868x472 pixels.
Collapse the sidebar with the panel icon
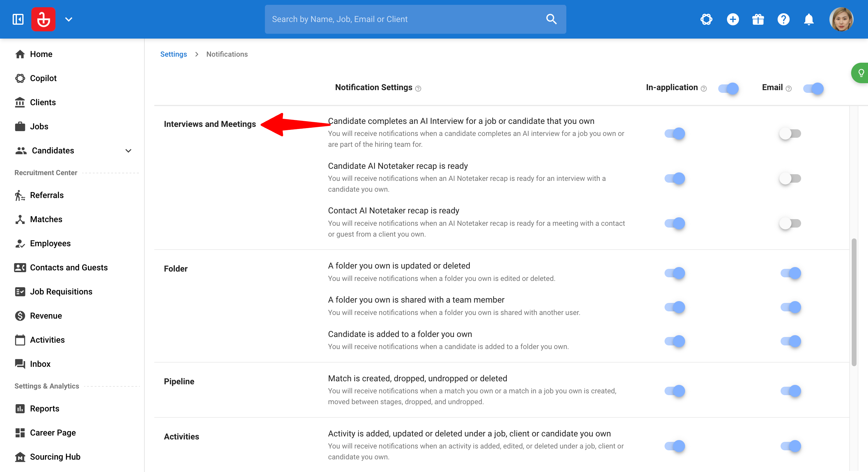click(18, 19)
